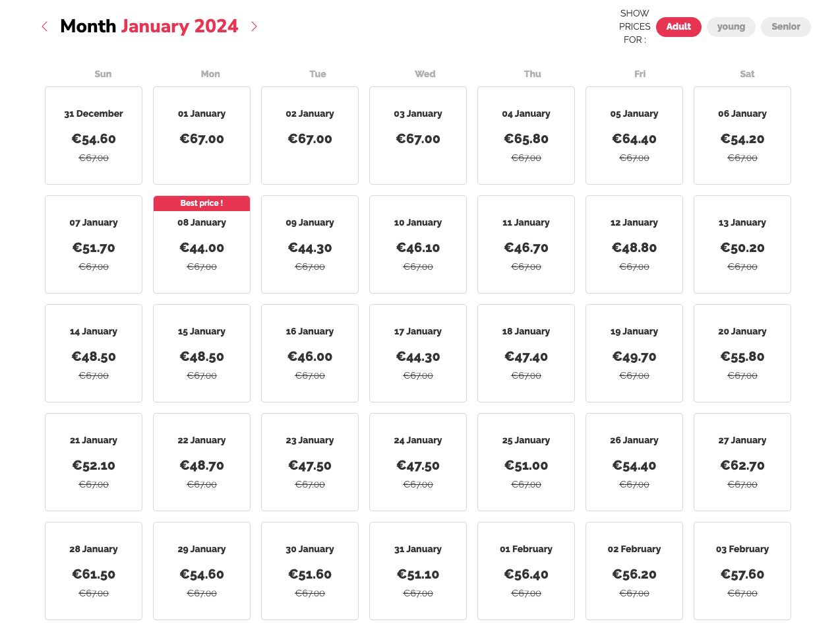The image size is (840, 634).
Task: Choose 21 January at €52.10
Action: click(x=94, y=462)
